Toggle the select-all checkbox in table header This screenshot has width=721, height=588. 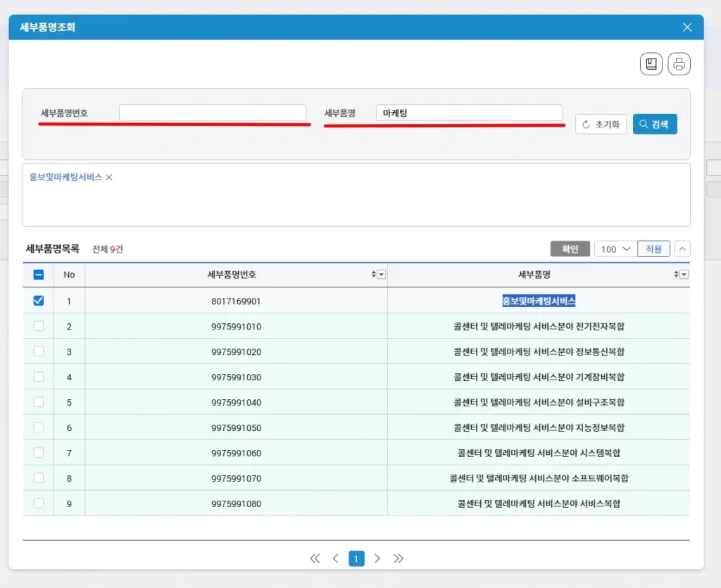tap(39, 275)
